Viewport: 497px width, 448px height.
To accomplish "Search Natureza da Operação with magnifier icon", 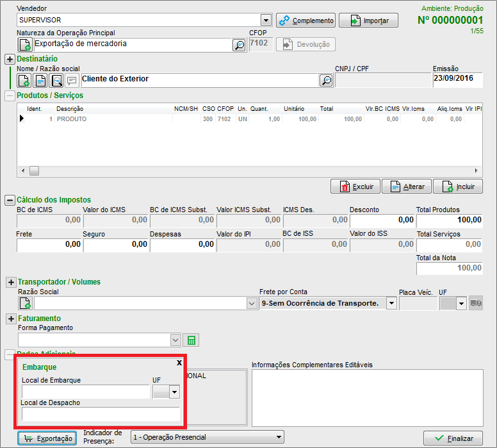I will [238, 45].
